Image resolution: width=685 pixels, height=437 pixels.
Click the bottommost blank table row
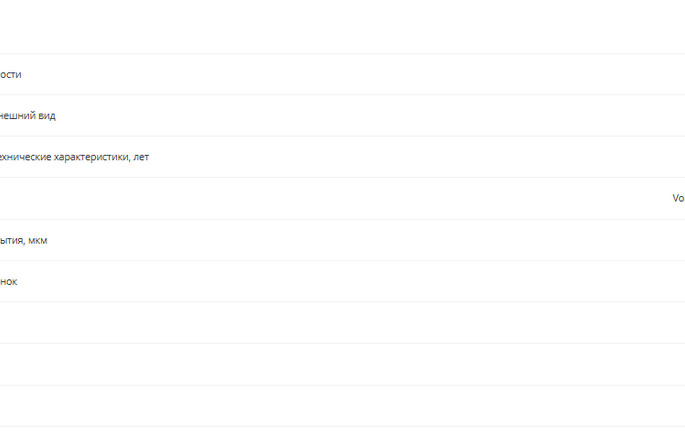click(x=342, y=406)
